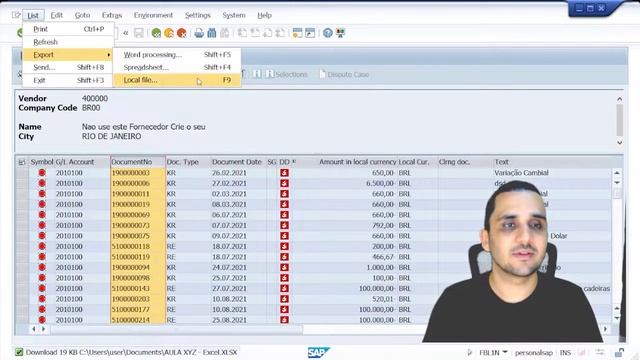Click info icon left of Selections

270,74
